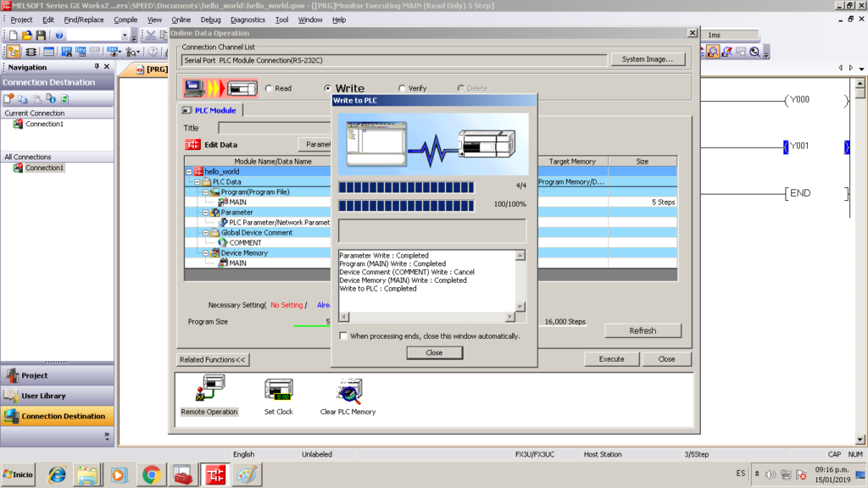This screenshot has height=488, width=868.
Task: Click the 100/100% progress bar
Action: (406, 206)
